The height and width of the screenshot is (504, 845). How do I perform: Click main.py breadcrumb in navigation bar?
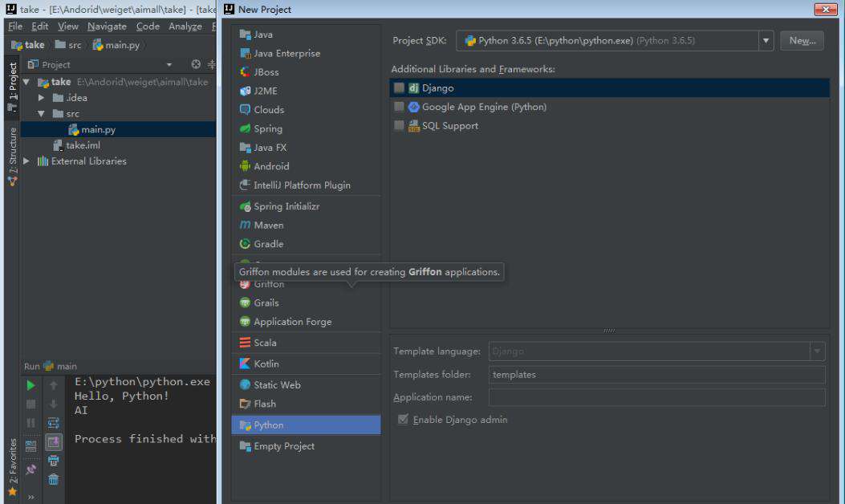pyautogui.click(x=116, y=45)
